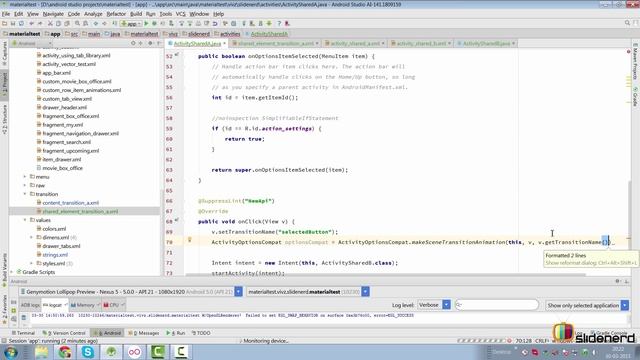The height and width of the screenshot is (360, 640).
Task: Click the editor horizontal scrollbar
Action: [385, 275]
